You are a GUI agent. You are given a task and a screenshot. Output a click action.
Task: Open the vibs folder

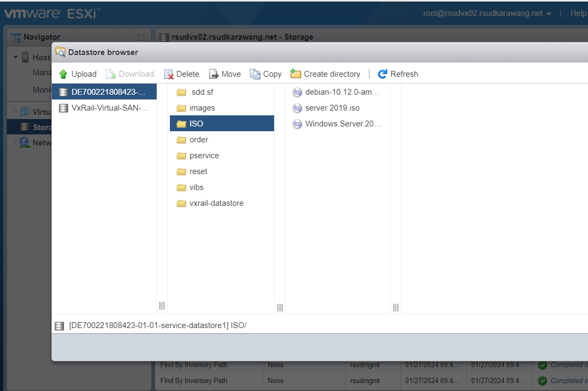pos(196,187)
